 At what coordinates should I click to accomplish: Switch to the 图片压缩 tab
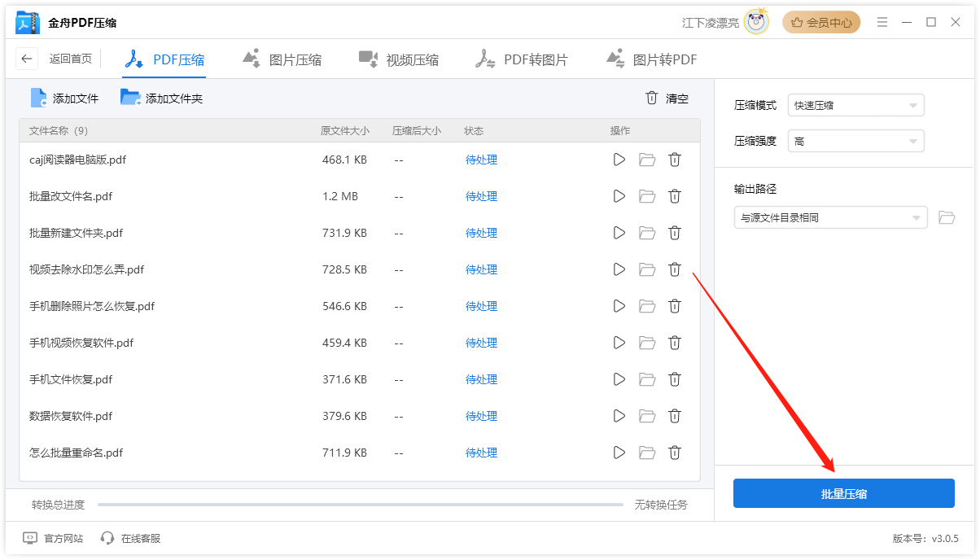[x=282, y=58]
